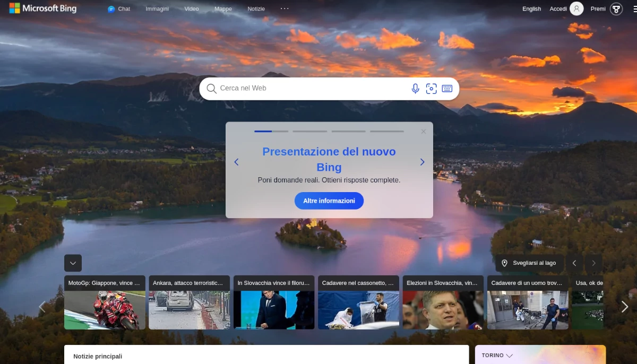The height and width of the screenshot is (364, 637).
Task: Expand the TORINO location dropdown
Action: click(497, 356)
